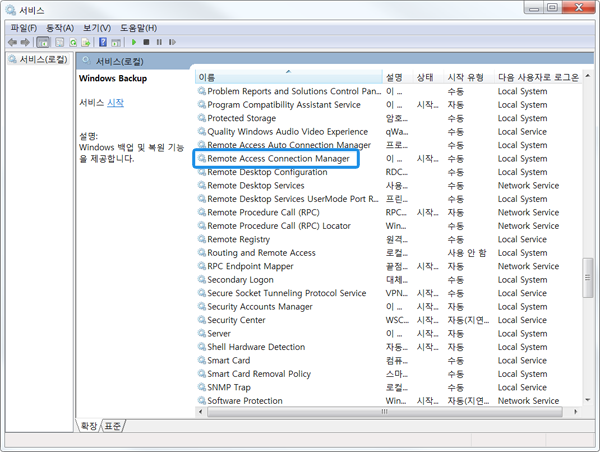Click Network Service cell of RPC Endpoint Mapper
600x452 pixels.
click(528, 266)
